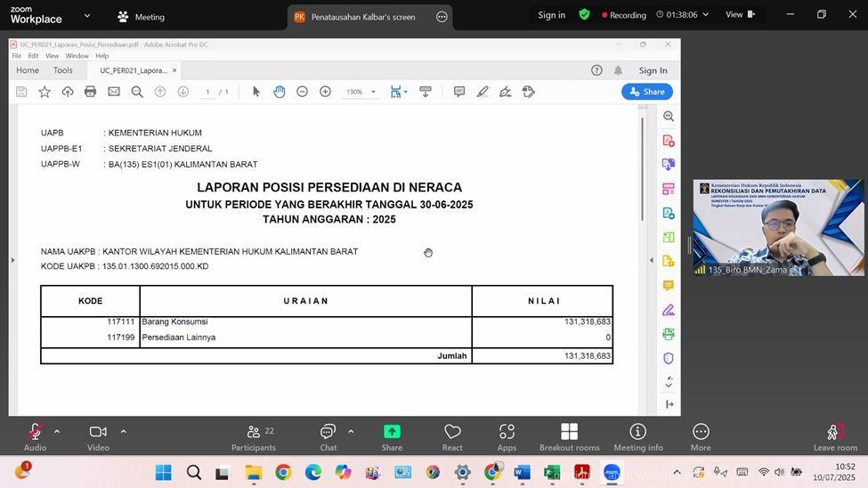Open the Edit menu in Acrobat
The image size is (868, 488).
point(33,56)
